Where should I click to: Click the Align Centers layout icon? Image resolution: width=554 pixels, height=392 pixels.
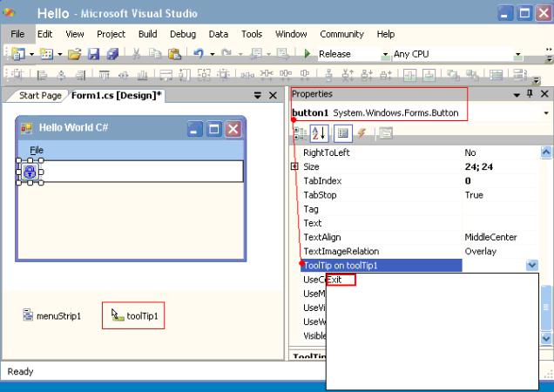[61, 75]
